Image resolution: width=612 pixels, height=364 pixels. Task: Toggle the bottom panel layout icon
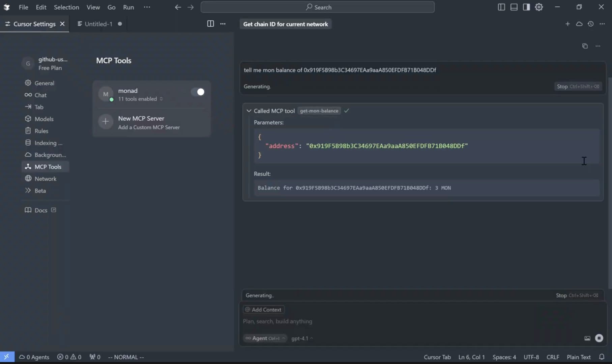pyautogui.click(x=514, y=7)
